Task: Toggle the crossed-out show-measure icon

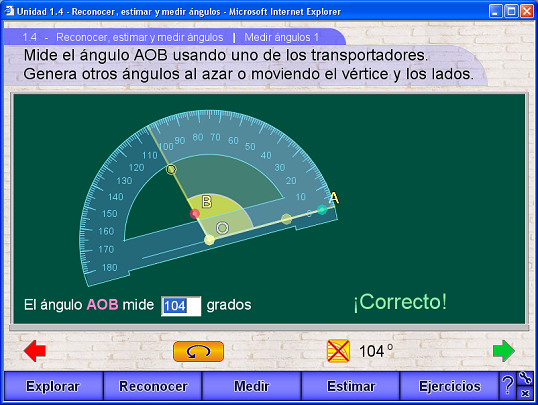Action: [x=338, y=351]
